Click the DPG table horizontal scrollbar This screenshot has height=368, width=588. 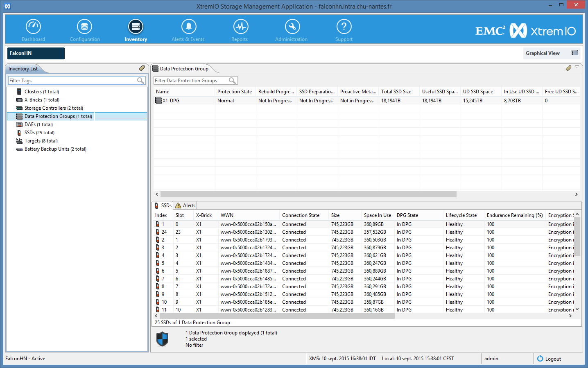click(x=308, y=194)
